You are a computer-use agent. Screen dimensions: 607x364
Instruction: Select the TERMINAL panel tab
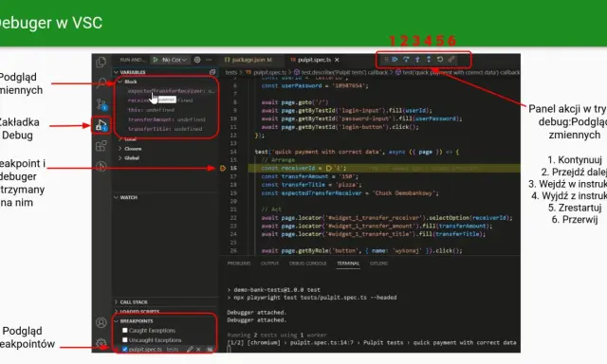[348, 264]
